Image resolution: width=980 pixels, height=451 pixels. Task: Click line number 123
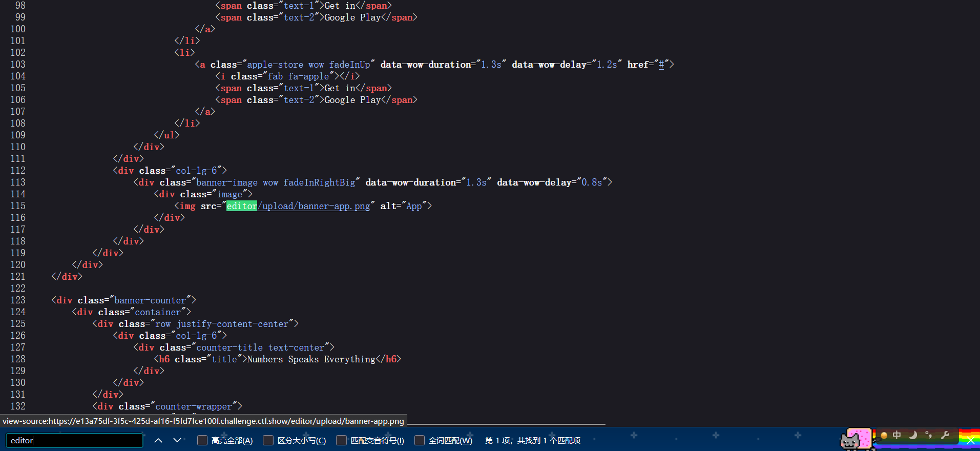pos(18,300)
